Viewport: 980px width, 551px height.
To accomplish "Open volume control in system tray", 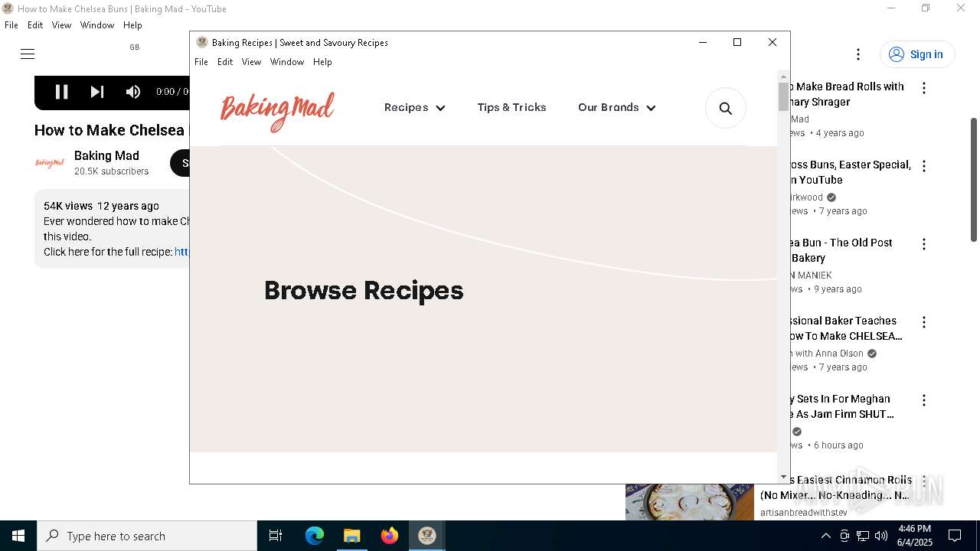I will click(x=881, y=536).
